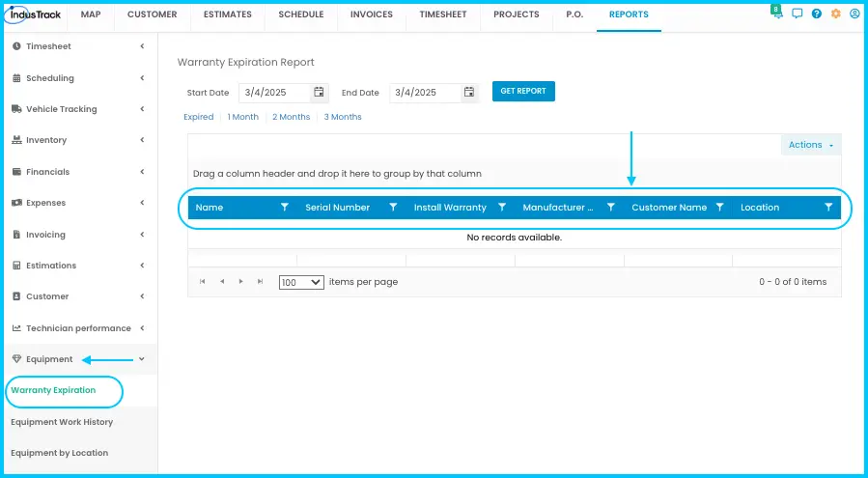This screenshot has height=478, width=868.
Task: Open the notifications bell icon
Action: tap(778, 14)
